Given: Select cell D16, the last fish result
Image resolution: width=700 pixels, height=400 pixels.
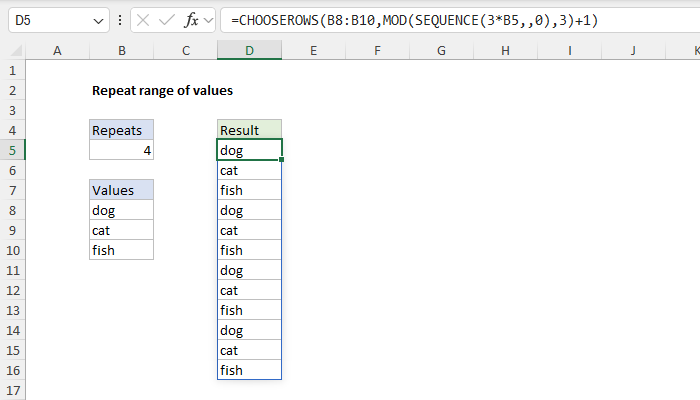Looking at the screenshot, I should tap(249, 370).
